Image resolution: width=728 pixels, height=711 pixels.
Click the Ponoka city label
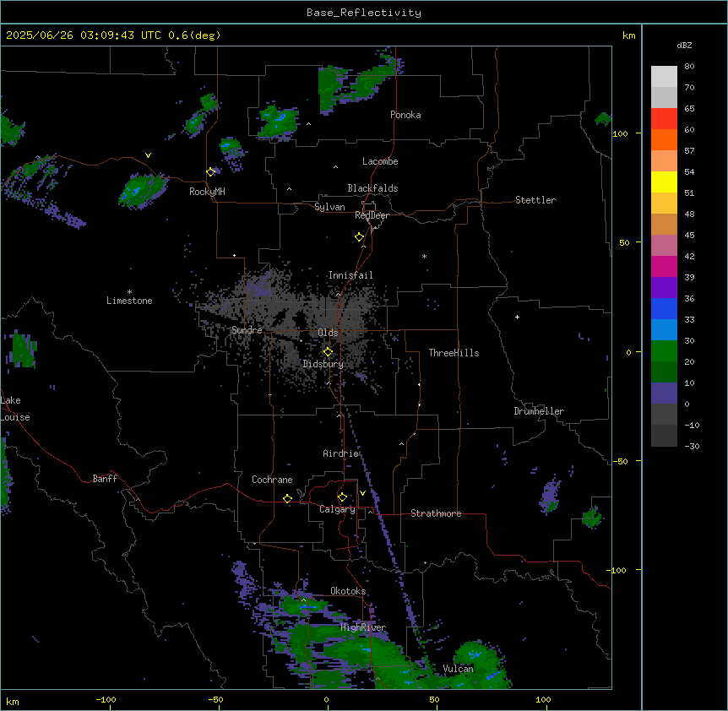tap(405, 115)
